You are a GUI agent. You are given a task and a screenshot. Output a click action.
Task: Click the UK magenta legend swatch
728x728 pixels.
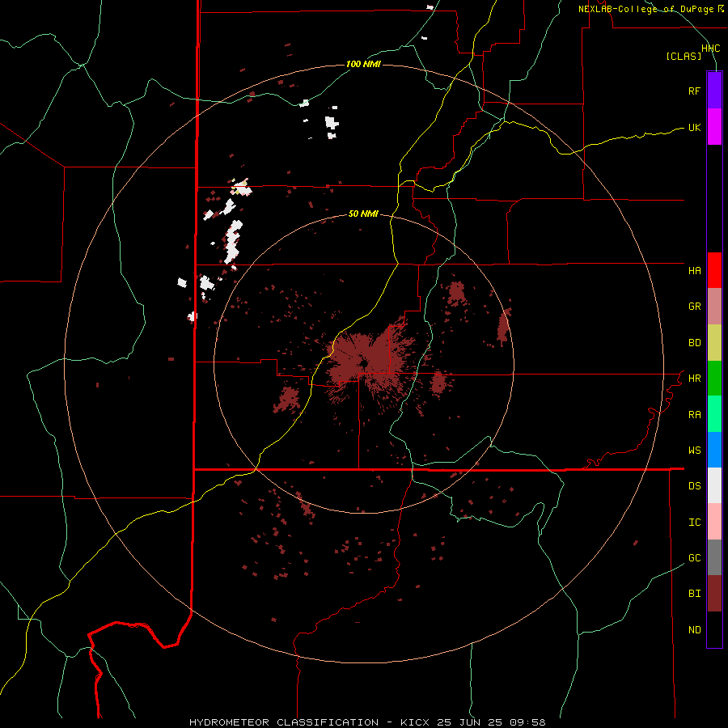[x=714, y=127]
